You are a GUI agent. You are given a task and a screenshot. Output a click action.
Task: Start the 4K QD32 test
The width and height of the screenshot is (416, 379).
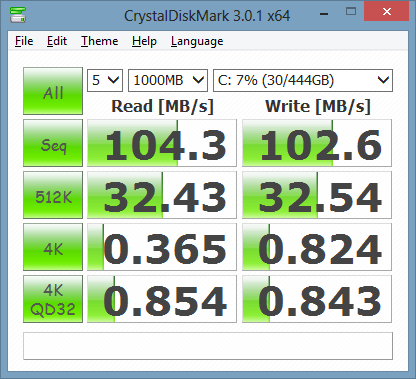coord(53,299)
